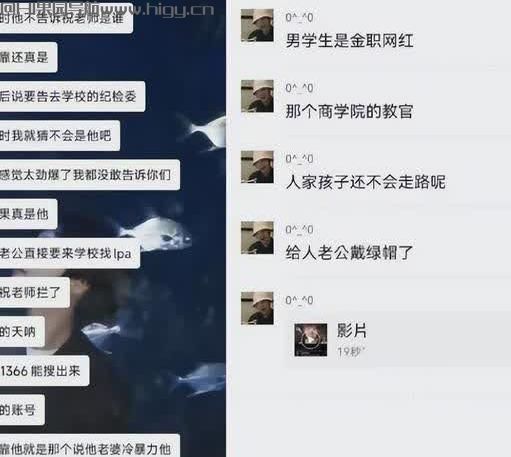This screenshot has width=511, height=457.
Task: Click avatar next to the video message
Action: point(257,308)
